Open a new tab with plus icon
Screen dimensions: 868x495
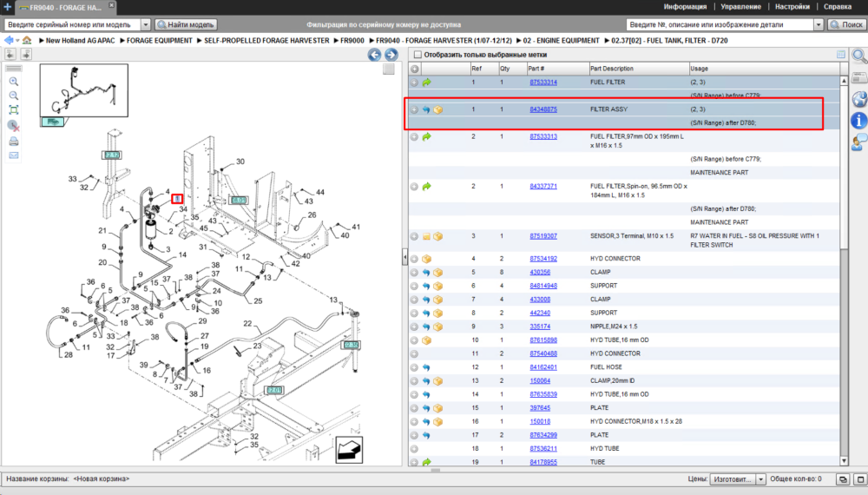(x=8, y=7)
